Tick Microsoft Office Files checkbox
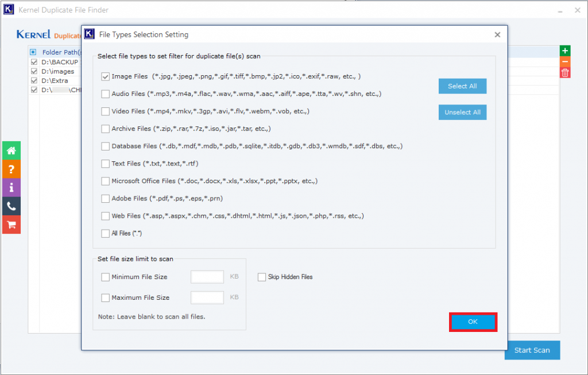 pyautogui.click(x=106, y=181)
